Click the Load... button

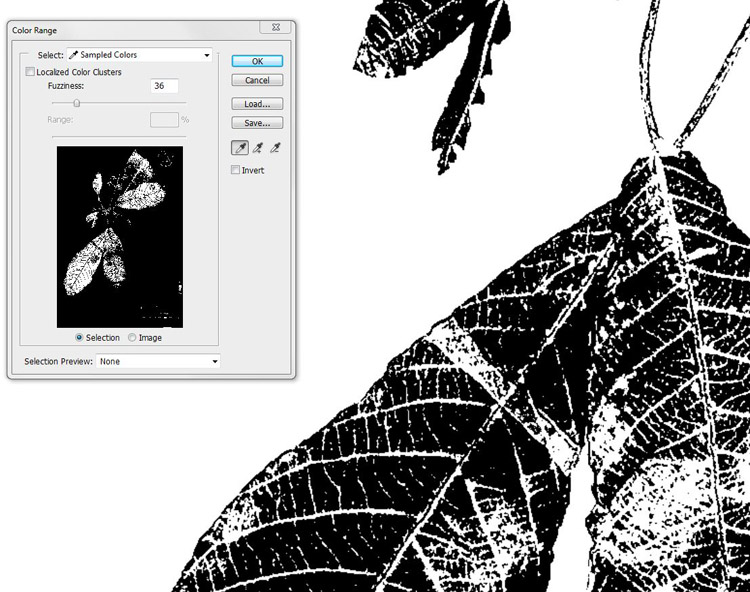coord(257,104)
